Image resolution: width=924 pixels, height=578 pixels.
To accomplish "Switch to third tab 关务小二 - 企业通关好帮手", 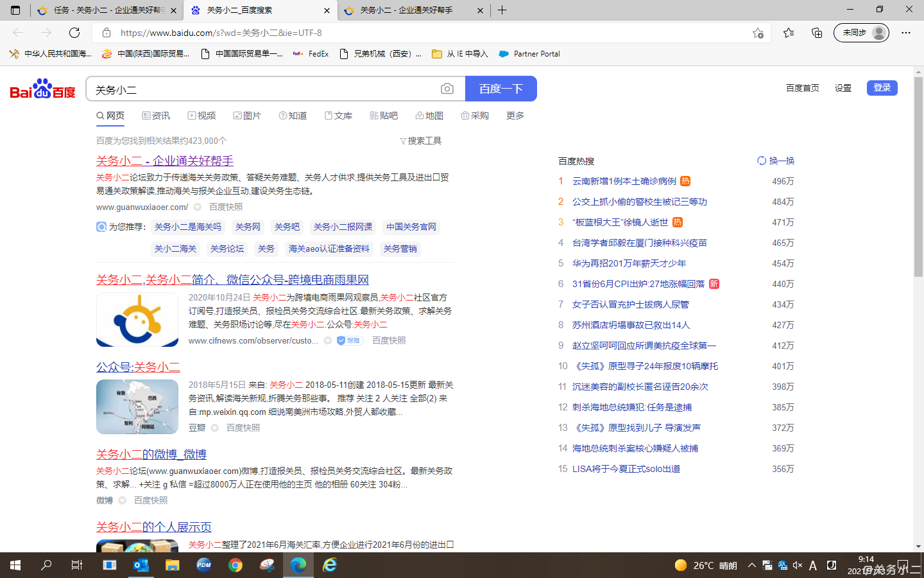I will (x=414, y=10).
